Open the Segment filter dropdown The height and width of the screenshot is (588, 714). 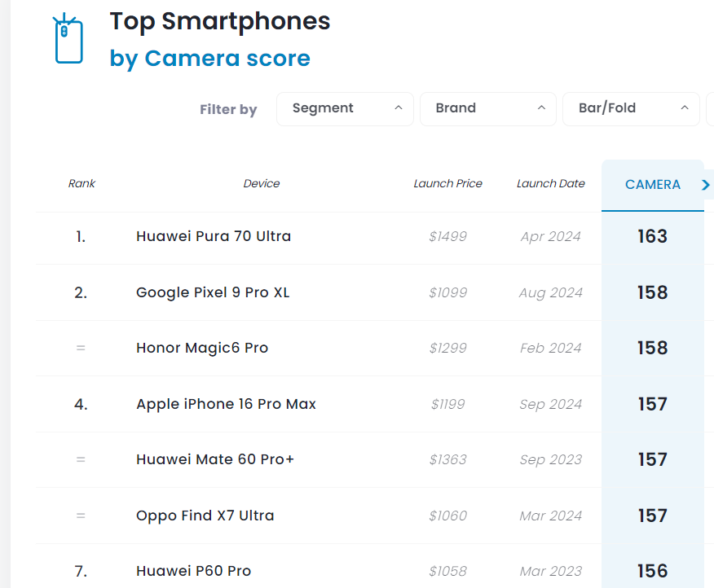345,108
